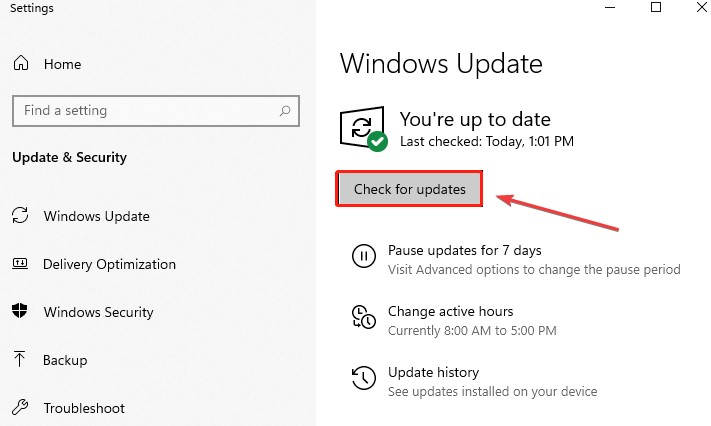Click the Backup upward arrow icon
The image size is (711, 426).
19,359
